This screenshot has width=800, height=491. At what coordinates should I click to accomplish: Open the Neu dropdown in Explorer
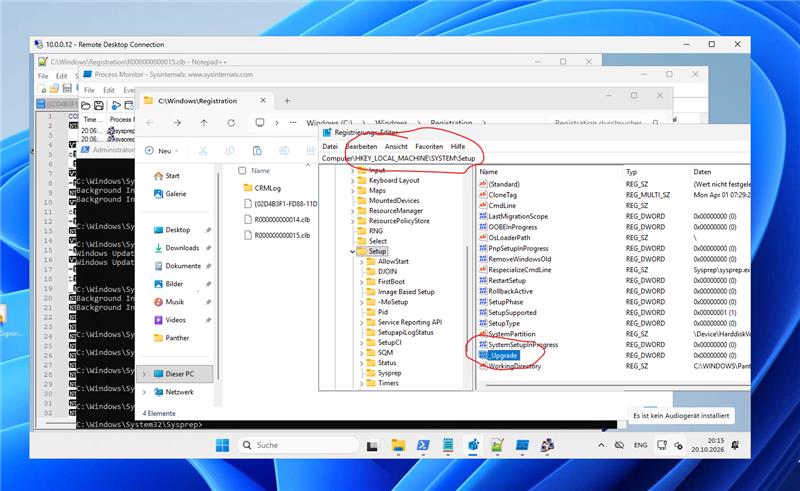tap(162, 151)
